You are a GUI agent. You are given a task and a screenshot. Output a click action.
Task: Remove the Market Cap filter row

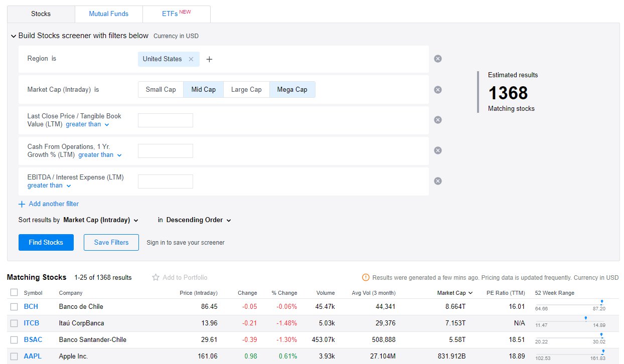coord(437,90)
